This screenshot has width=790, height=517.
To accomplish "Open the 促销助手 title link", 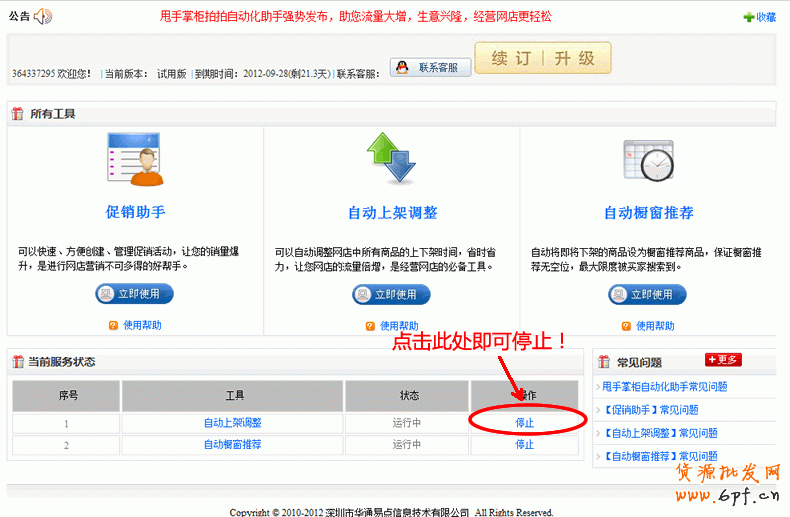I will (135, 213).
